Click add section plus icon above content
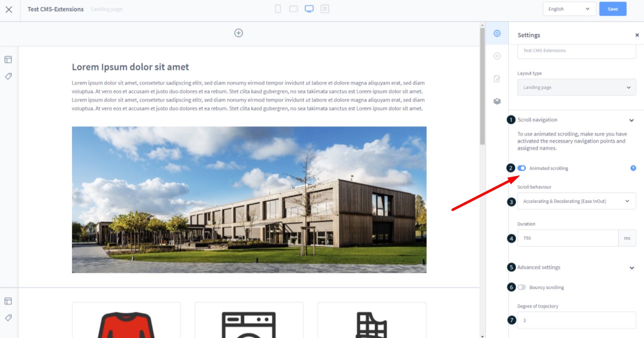Viewport: 644px width, 338px height. coord(239,33)
